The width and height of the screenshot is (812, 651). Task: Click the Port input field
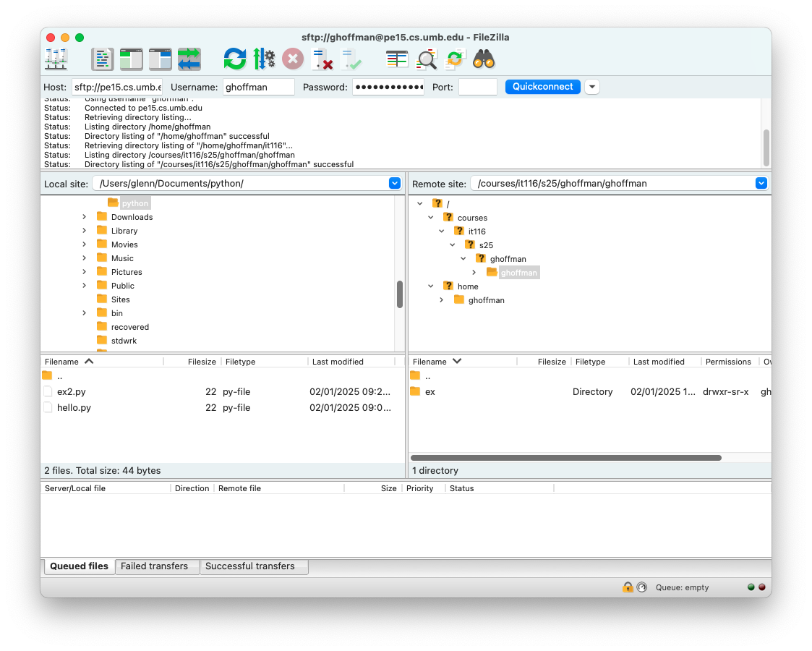pos(477,87)
